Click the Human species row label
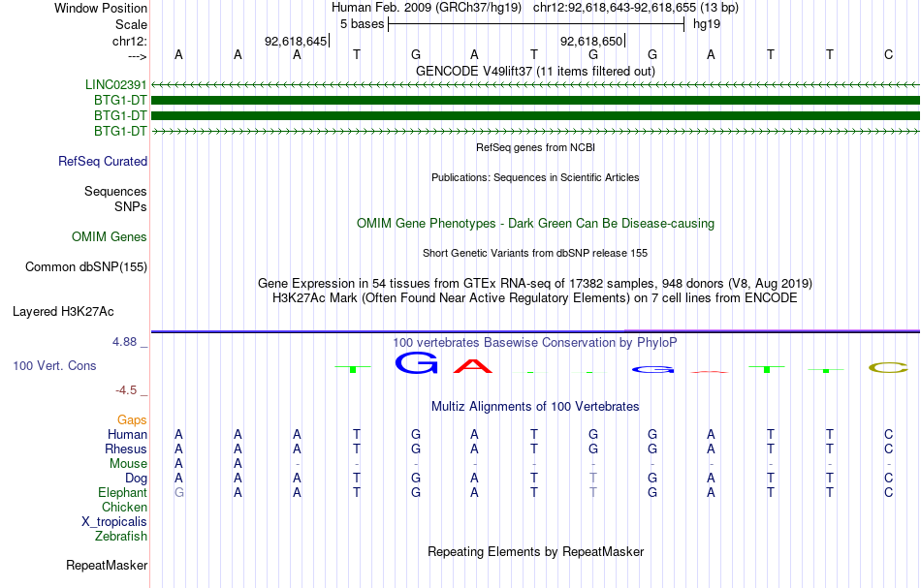This screenshot has width=921, height=588. pos(127,434)
